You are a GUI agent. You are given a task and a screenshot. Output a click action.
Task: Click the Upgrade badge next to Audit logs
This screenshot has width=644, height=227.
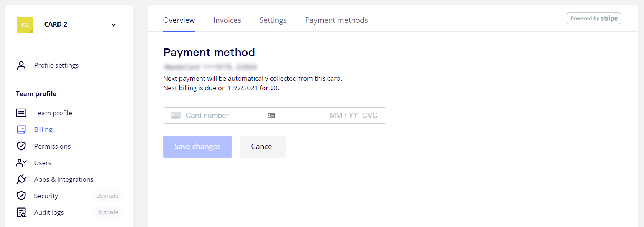[x=107, y=212]
